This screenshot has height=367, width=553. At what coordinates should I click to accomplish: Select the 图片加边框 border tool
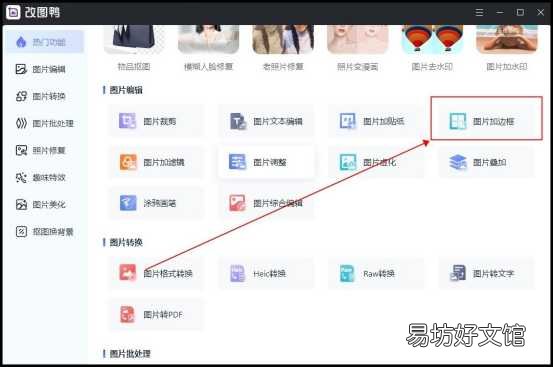coord(486,121)
